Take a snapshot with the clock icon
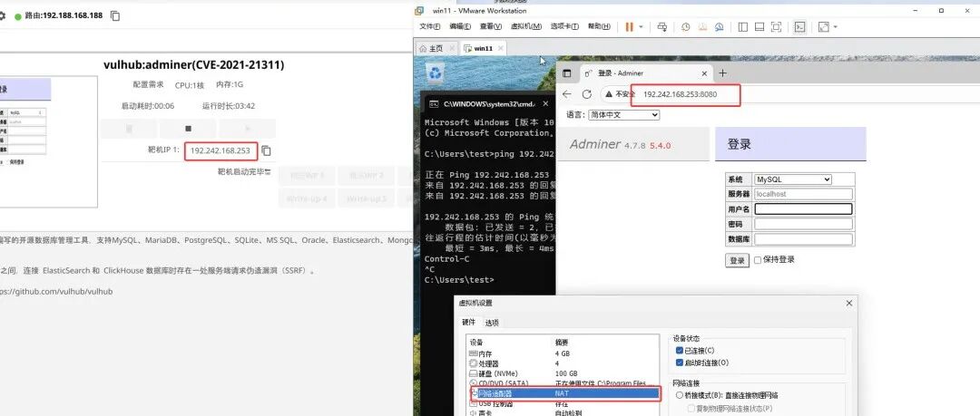The image size is (980, 416). click(686, 27)
